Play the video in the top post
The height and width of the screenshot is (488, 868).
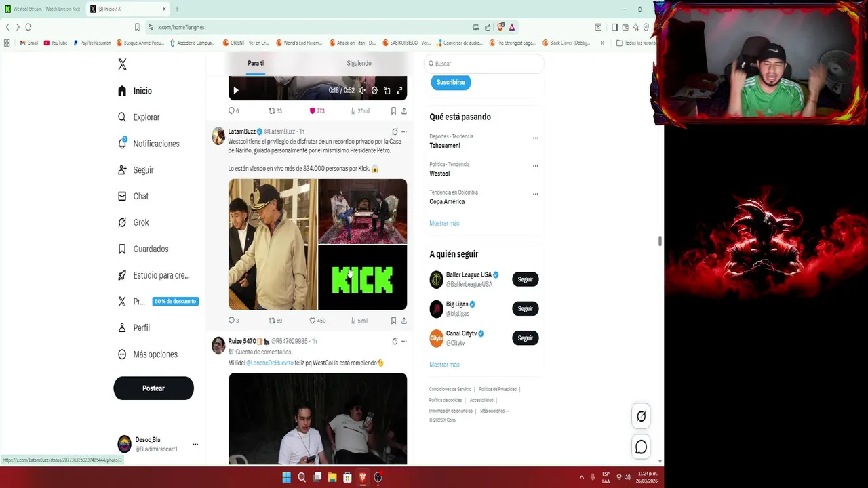click(236, 90)
